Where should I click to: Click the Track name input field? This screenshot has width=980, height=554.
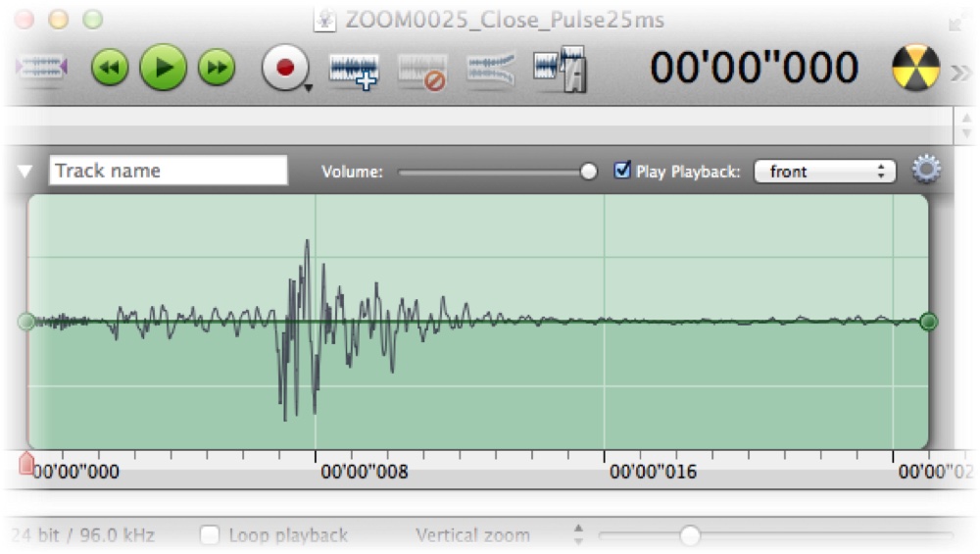coord(169,171)
